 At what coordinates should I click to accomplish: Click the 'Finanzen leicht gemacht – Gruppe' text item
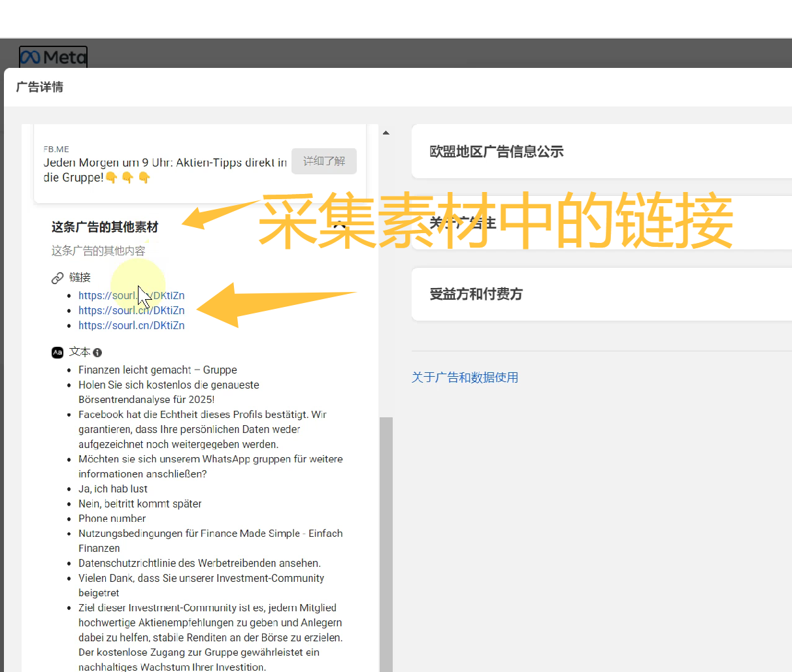point(157,370)
